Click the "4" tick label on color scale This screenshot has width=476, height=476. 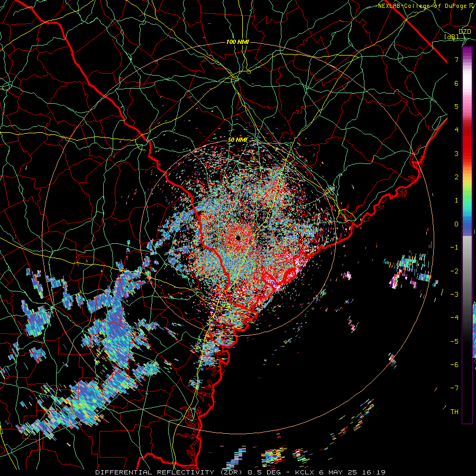(x=456, y=130)
